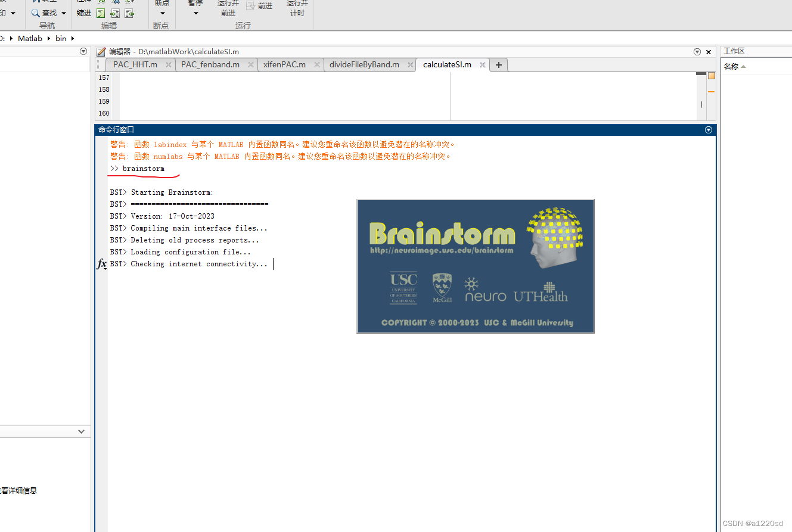The height and width of the screenshot is (532, 792).
Task: Click the numlabs warning line
Action: (x=281, y=156)
